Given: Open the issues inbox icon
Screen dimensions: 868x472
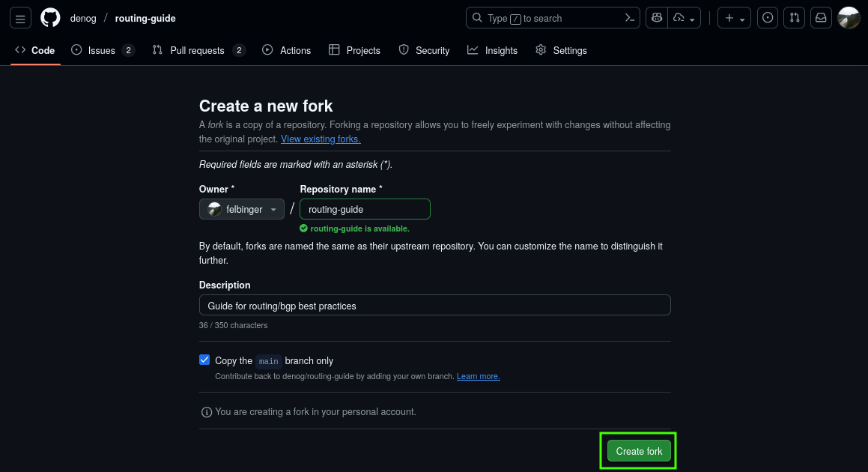Looking at the screenshot, I should tap(768, 18).
